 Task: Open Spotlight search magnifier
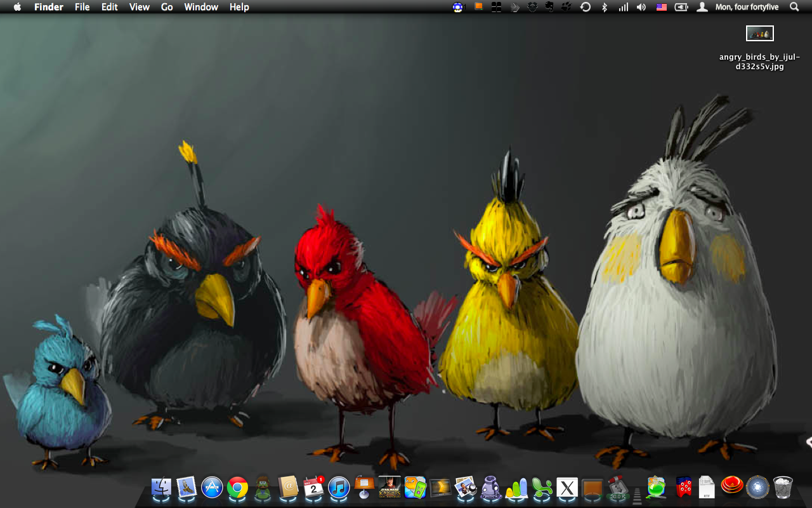[x=794, y=7]
